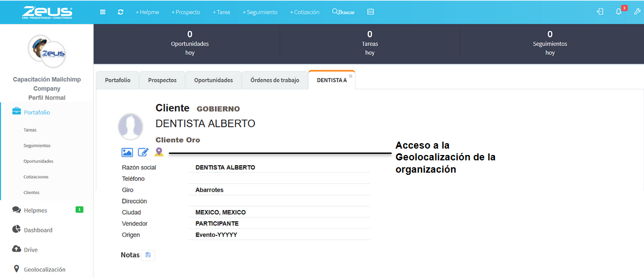Switch to the Órdenes de trabajo tab
644x279 pixels.
click(x=275, y=80)
